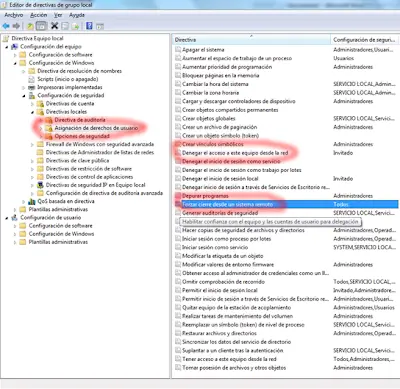Select Directivas de restricción de software

coord(89,169)
